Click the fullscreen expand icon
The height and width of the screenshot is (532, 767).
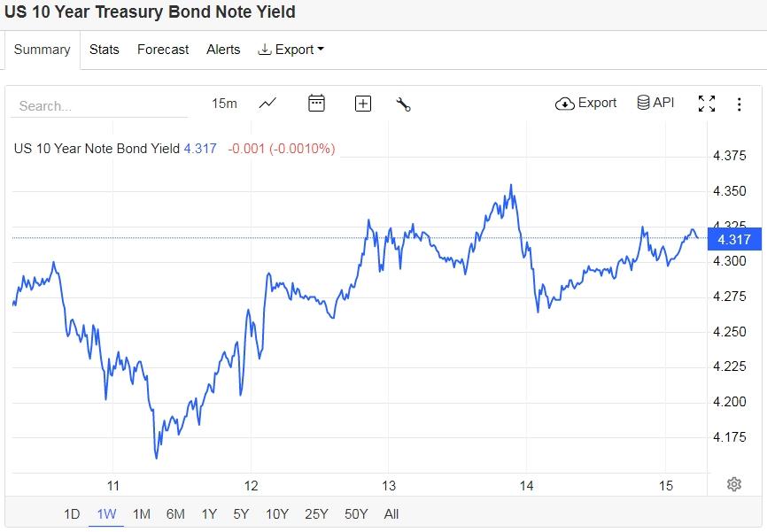[x=706, y=104]
